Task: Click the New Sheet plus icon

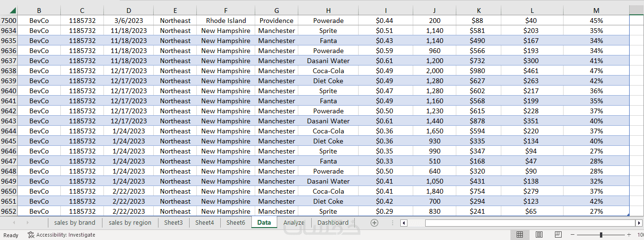Action: (374, 223)
